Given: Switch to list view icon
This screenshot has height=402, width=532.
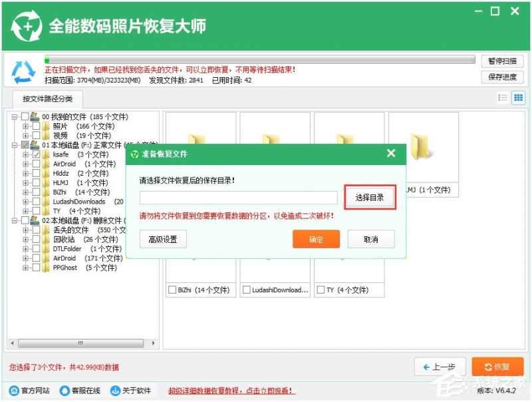Looking at the screenshot, I should tap(503, 98).
